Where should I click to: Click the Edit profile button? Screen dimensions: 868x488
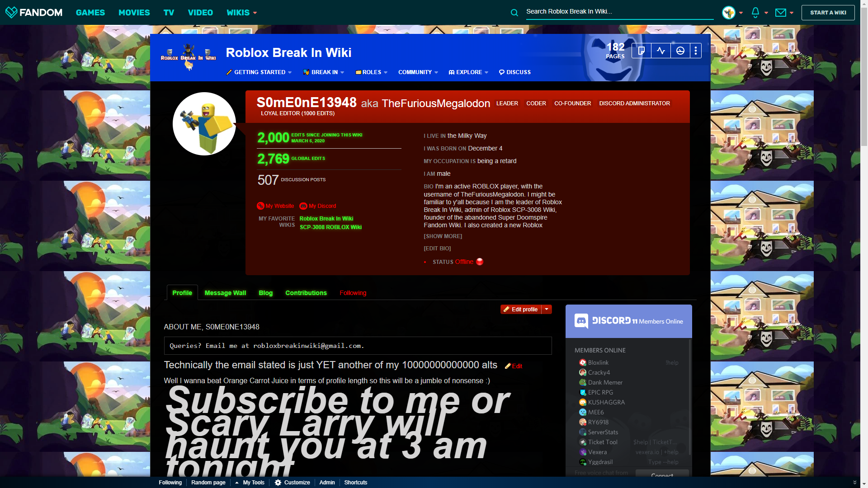click(521, 310)
